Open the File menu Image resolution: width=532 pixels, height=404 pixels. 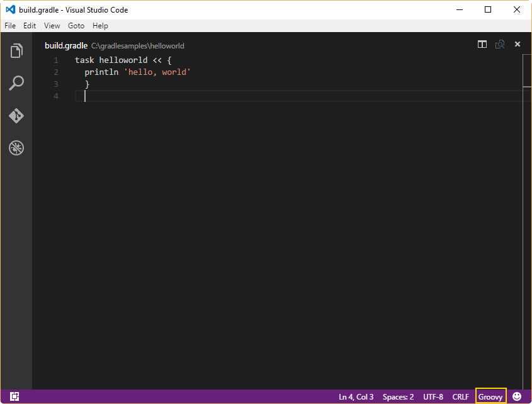coord(10,26)
